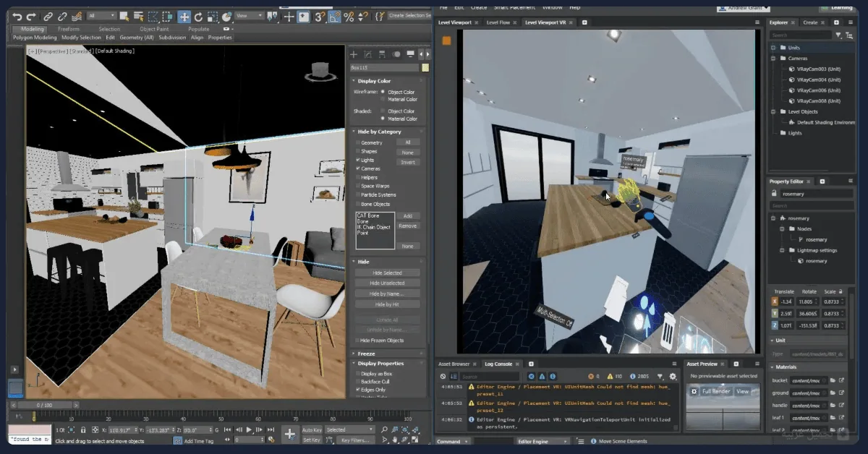This screenshot has width=868, height=454.
Task: Click the Hide by Name button
Action: point(387,294)
